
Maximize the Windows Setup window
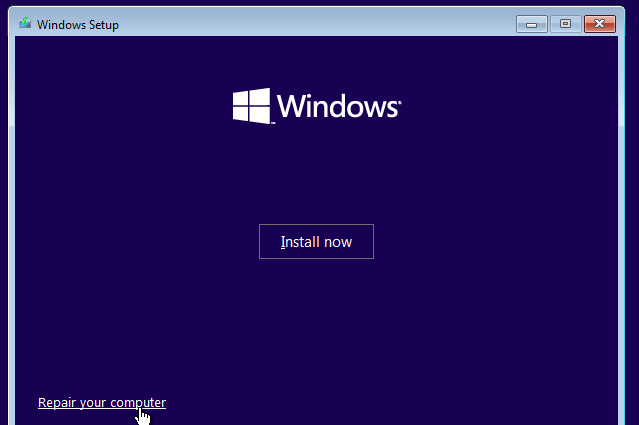coord(565,24)
